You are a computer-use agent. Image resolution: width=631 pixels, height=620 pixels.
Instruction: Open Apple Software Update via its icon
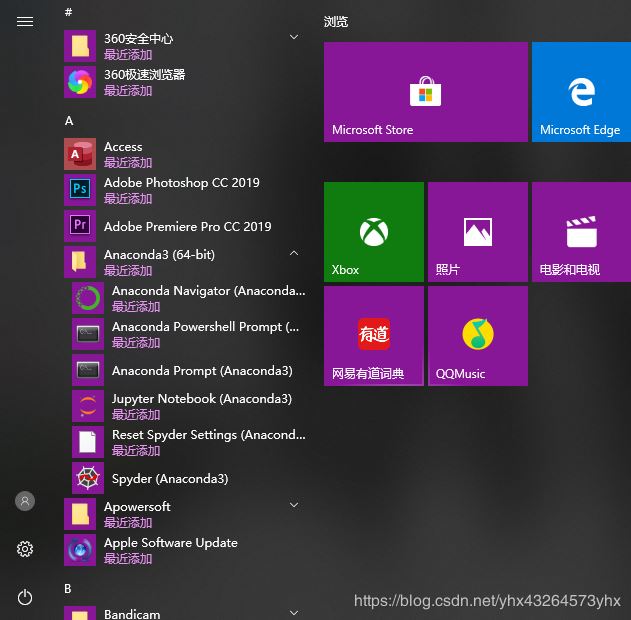click(x=80, y=550)
